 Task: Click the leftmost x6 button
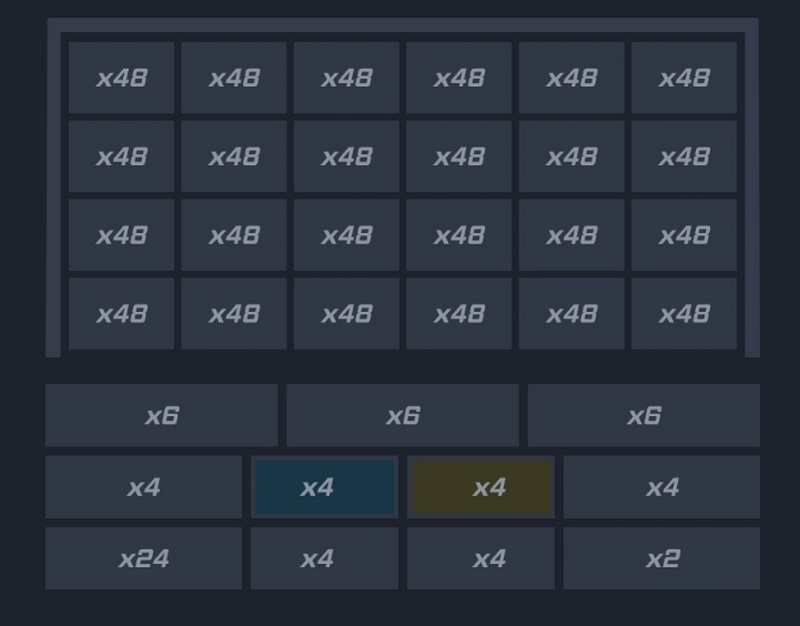tap(161, 415)
